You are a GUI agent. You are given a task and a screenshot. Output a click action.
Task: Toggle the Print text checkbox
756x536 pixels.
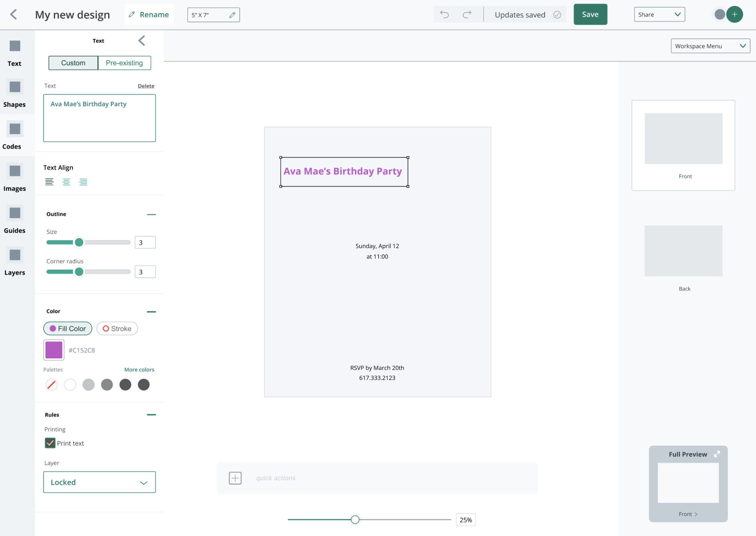[x=50, y=443]
